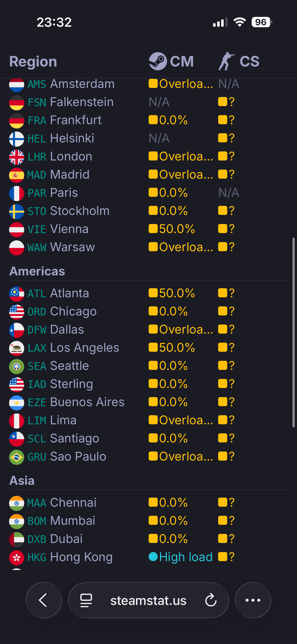This screenshot has width=297, height=644.
Task: Tap Vienna's 50.0% CM load value
Action: tap(177, 229)
